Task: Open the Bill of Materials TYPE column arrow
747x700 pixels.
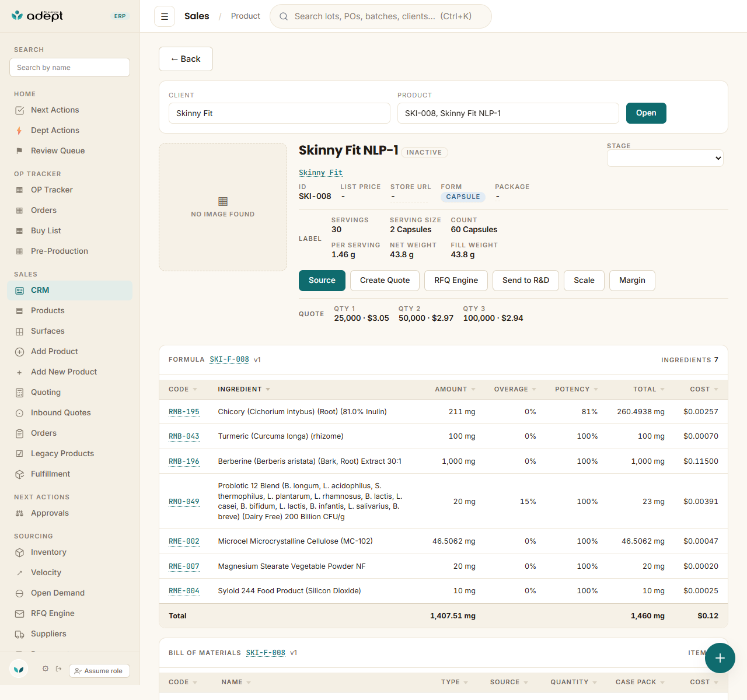Action: 466,682
